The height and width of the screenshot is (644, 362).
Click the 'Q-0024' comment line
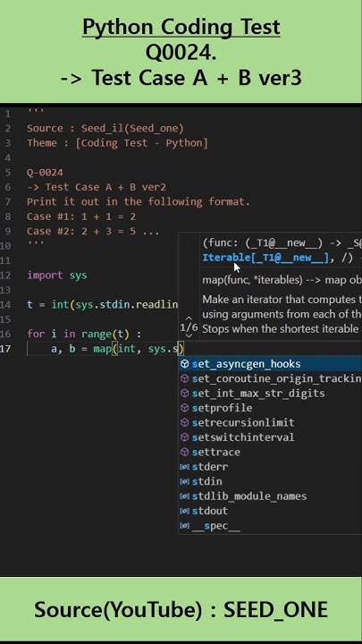click(46, 173)
